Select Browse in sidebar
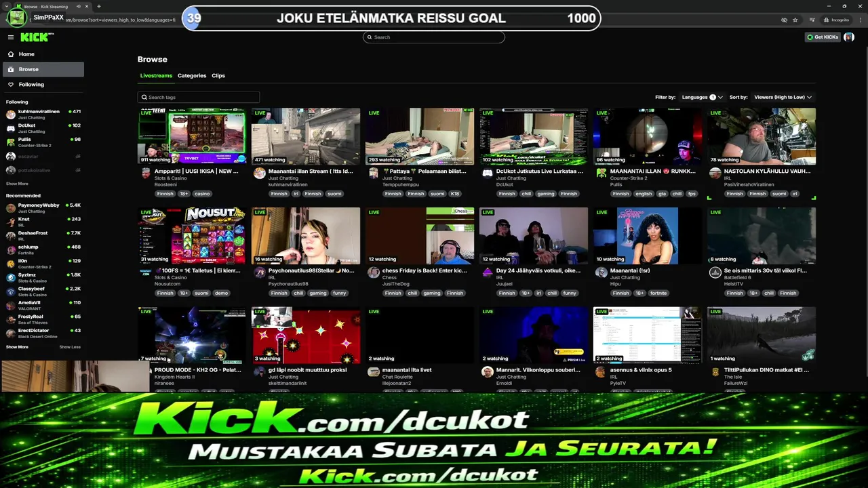This screenshot has height=488, width=868. pyautogui.click(x=43, y=69)
